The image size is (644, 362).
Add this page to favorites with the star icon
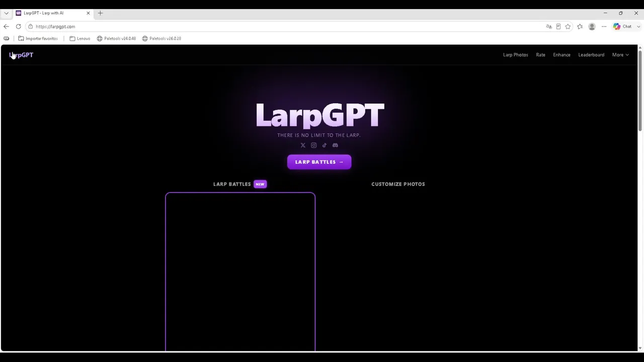click(x=568, y=27)
